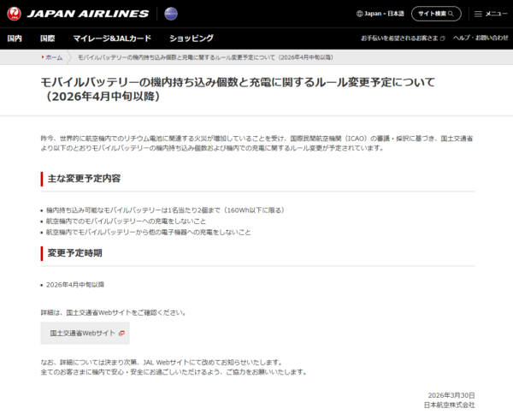This screenshot has height=420, width=513.
Task: Open ヘルプ・お問い合わせ link
Action: coord(480,38)
